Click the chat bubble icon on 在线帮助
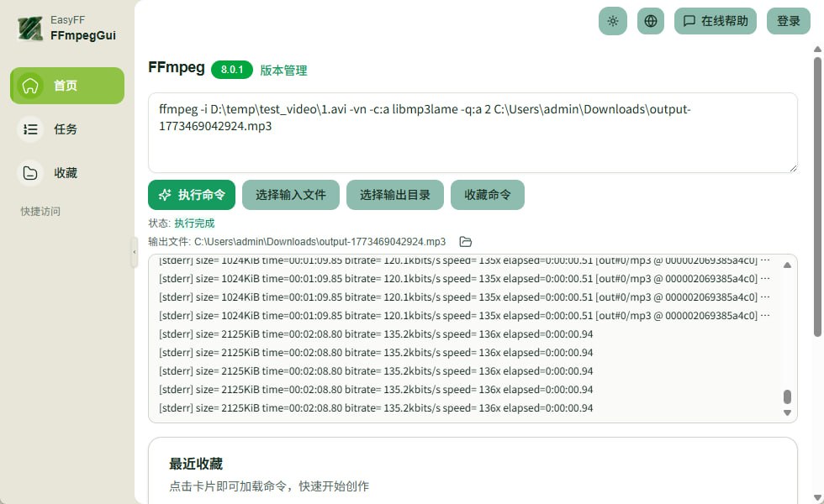 tap(689, 21)
